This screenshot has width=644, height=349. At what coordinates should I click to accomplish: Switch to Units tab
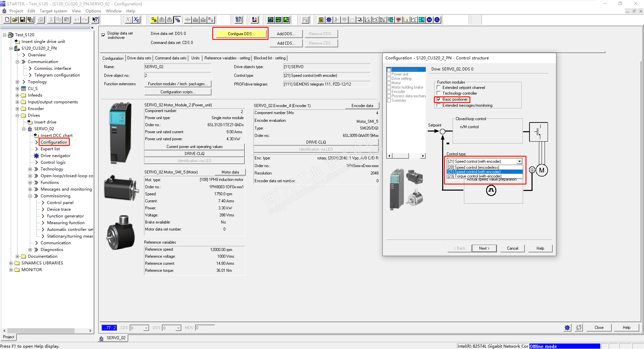(195, 58)
